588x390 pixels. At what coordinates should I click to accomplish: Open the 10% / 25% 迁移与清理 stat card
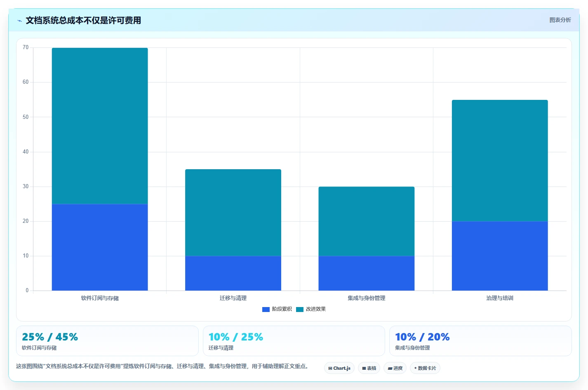pyautogui.click(x=294, y=341)
